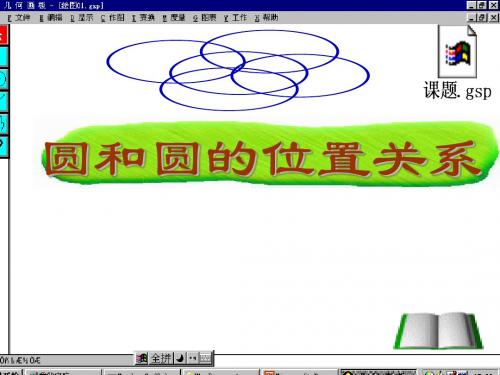Select the Straightedge line tool
Viewport: 500px width, 375px height.
(x=3, y=102)
